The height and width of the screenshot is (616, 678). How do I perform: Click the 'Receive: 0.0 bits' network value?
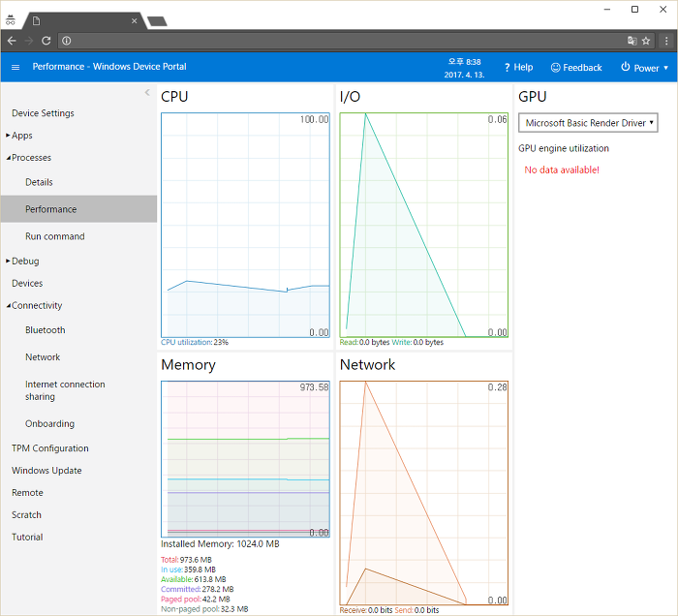pos(366,610)
